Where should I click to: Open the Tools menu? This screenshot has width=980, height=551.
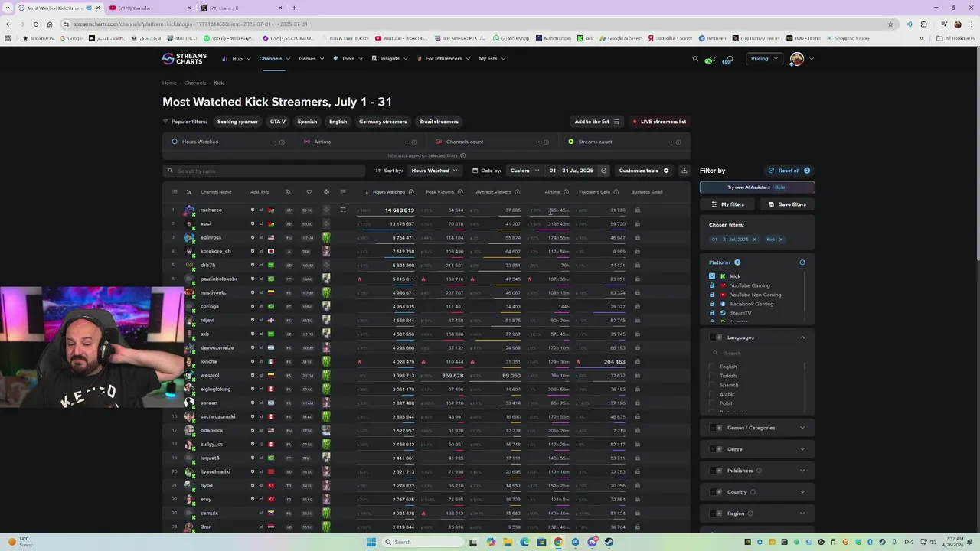point(347,59)
